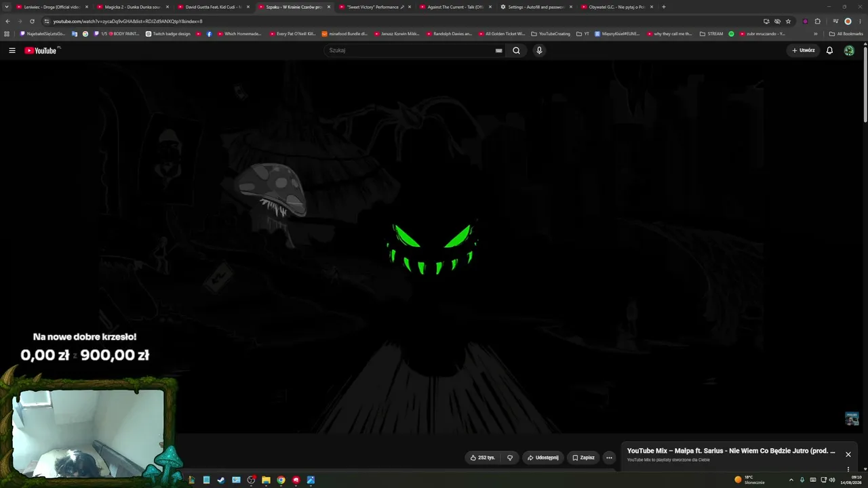Open the taskbar clock and date
The height and width of the screenshot is (488, 868).
(851, 480)
